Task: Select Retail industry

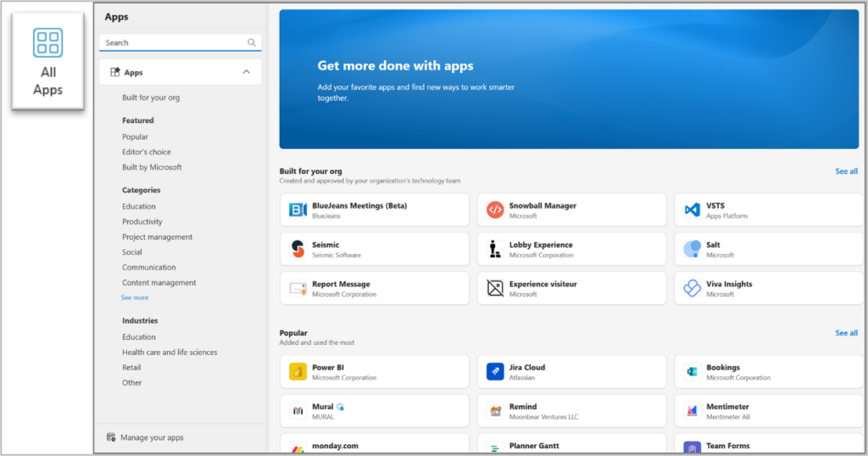Action: [x=131, y=368]
